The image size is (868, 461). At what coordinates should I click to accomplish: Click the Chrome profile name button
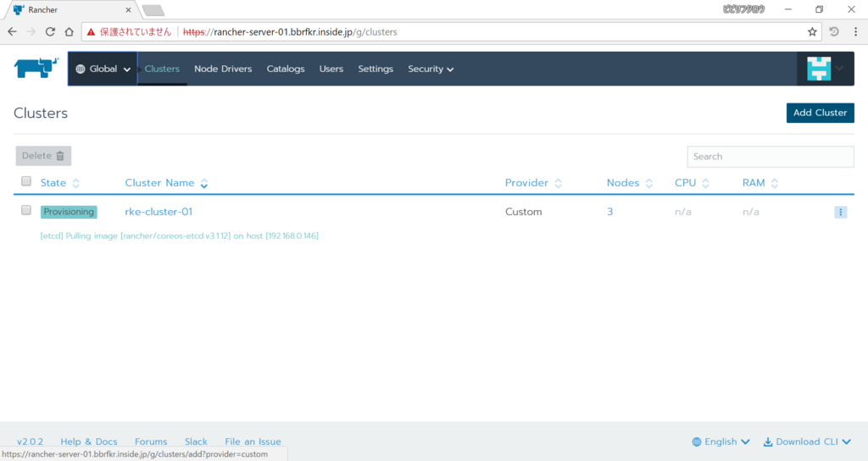(743, 9)
